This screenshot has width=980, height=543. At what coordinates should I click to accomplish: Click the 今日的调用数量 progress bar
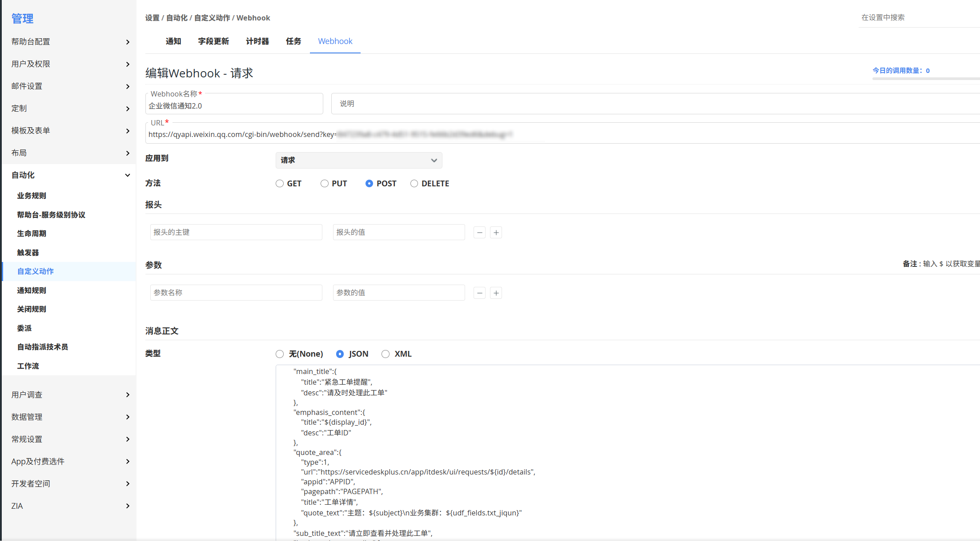(926, 79)
